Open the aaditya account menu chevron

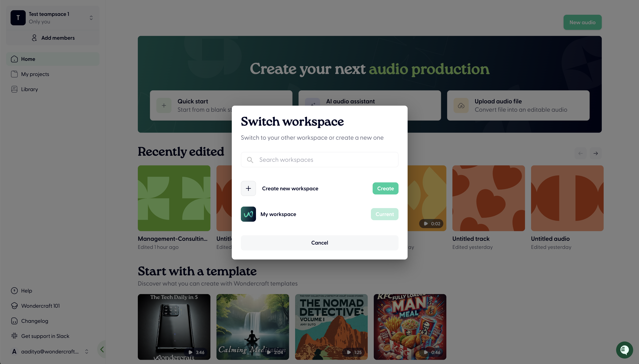click(87, 352)
